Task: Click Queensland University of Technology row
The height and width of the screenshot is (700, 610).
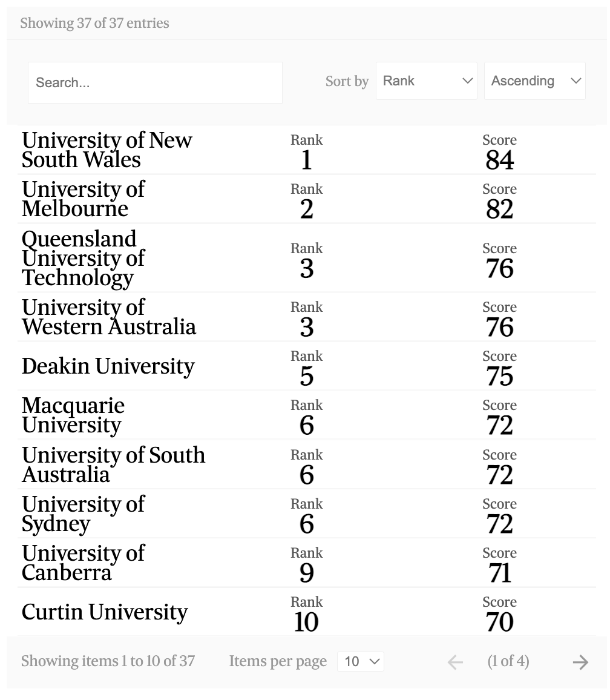Action: 84,259
